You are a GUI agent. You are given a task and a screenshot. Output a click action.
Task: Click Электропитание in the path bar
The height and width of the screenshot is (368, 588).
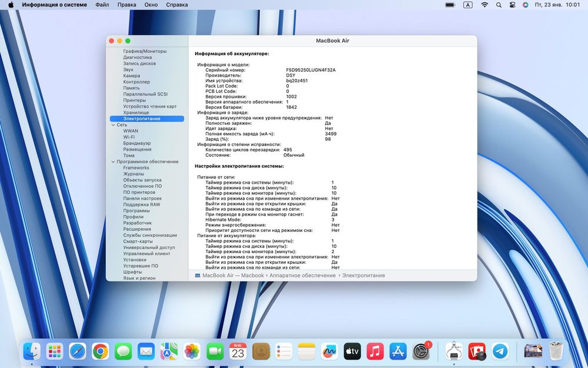[363, 275]
